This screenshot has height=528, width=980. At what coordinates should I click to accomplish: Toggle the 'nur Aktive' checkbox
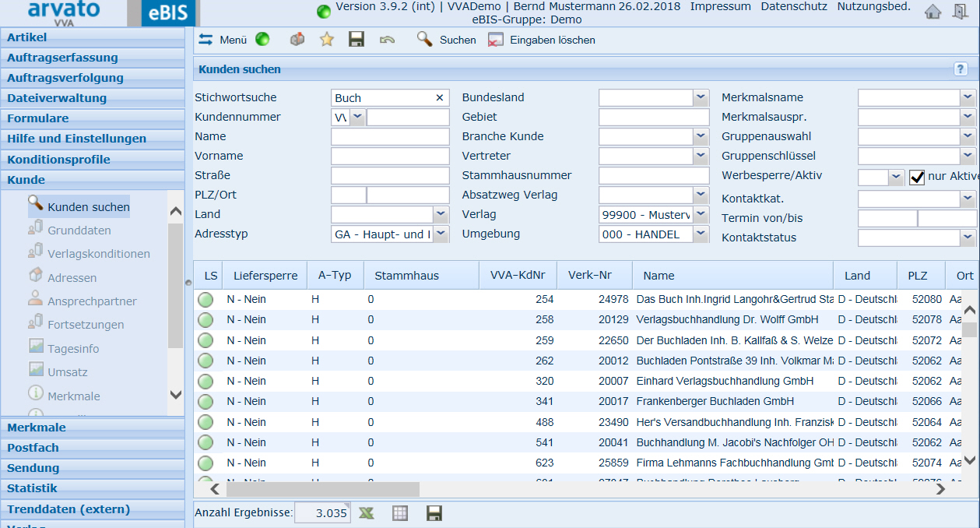point(917,177)
